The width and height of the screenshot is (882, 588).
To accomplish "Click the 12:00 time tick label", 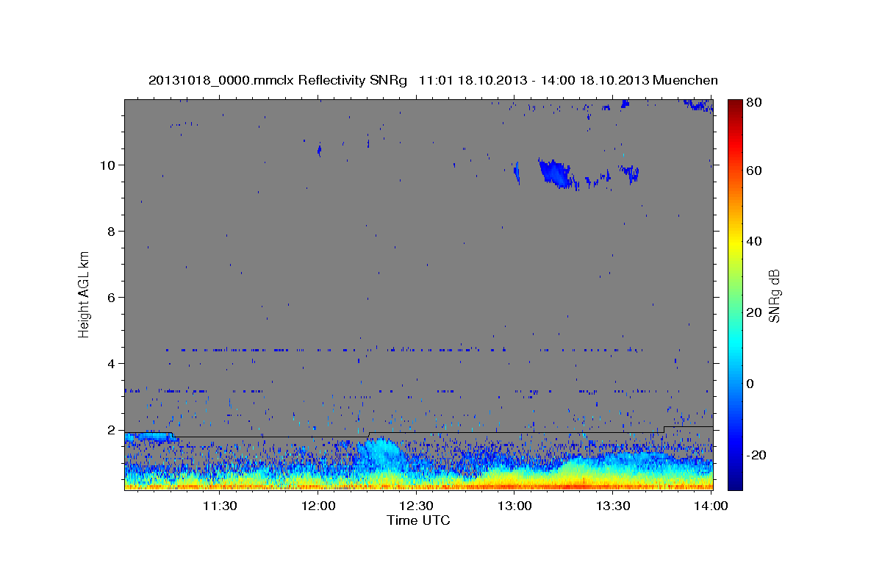I will (318, 506).
